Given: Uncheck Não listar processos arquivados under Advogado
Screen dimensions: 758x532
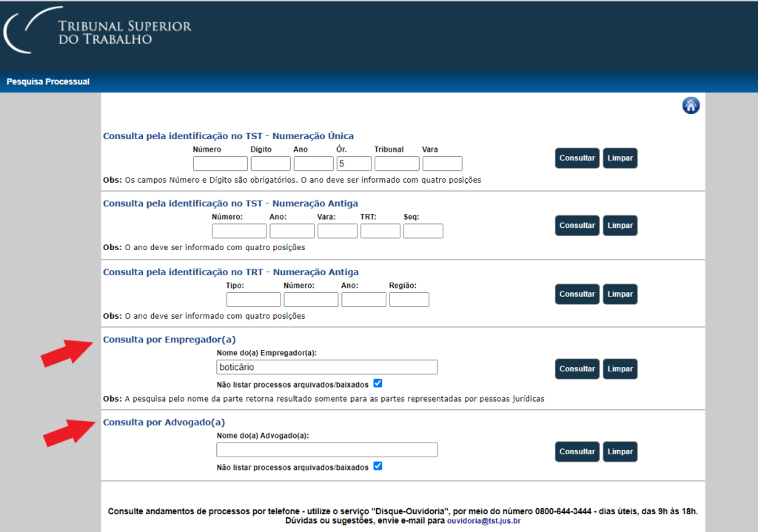Looking at the screenshot, I should coord(378,466).
